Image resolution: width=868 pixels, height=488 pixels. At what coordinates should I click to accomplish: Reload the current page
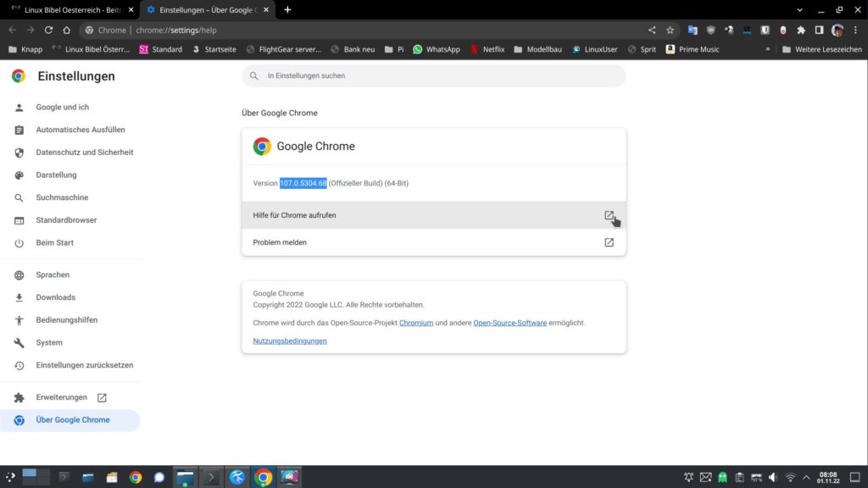coord(48,30)
